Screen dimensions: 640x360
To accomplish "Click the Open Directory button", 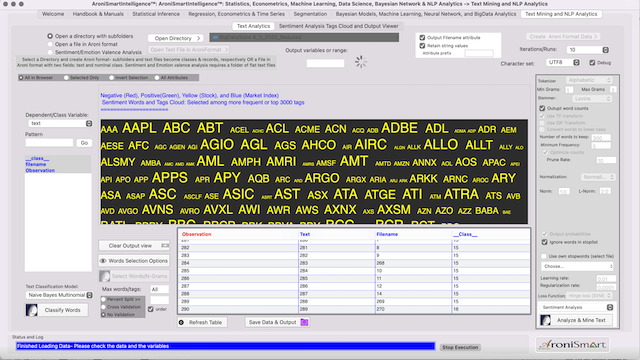I will pyautogui.click(x=176, y=38).
